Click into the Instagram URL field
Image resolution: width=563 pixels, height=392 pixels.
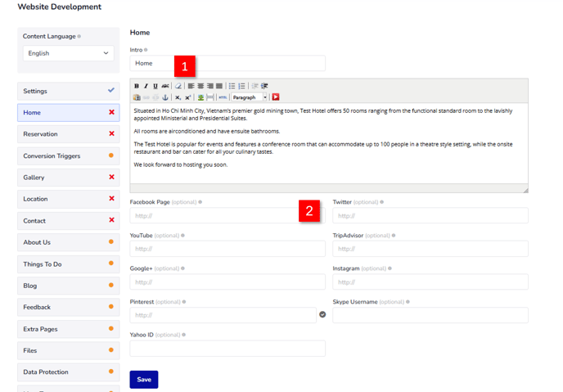[430, 282]
